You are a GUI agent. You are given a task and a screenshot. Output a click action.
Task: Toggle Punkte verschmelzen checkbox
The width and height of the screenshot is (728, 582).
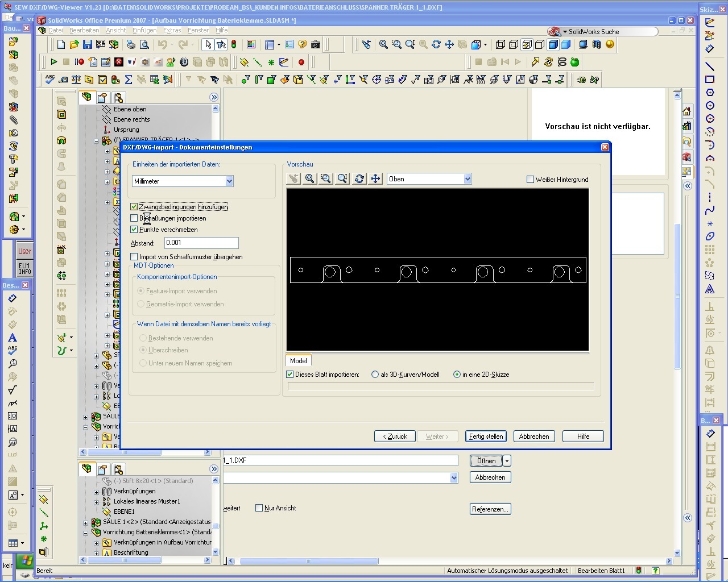[x=134, y=230]
